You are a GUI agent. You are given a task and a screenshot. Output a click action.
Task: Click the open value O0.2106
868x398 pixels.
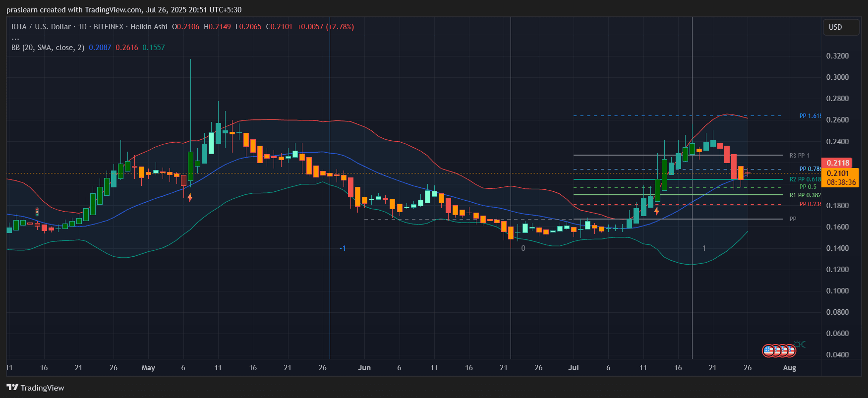coord(185,27)
